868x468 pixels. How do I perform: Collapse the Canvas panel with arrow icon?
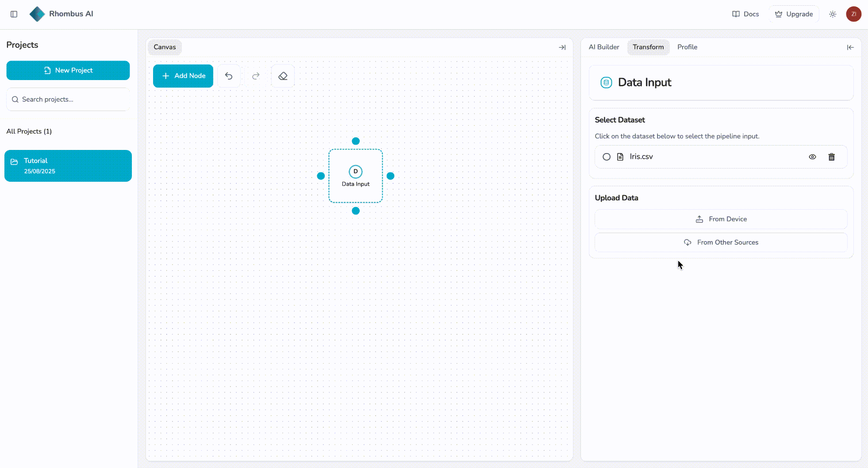[x=562, y=47]
